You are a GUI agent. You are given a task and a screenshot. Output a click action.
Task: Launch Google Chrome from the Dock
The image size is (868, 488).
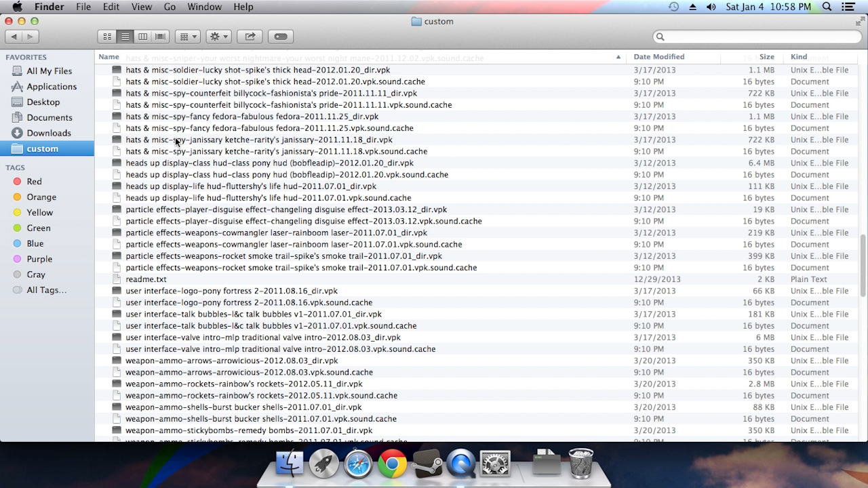click(392, 464)
